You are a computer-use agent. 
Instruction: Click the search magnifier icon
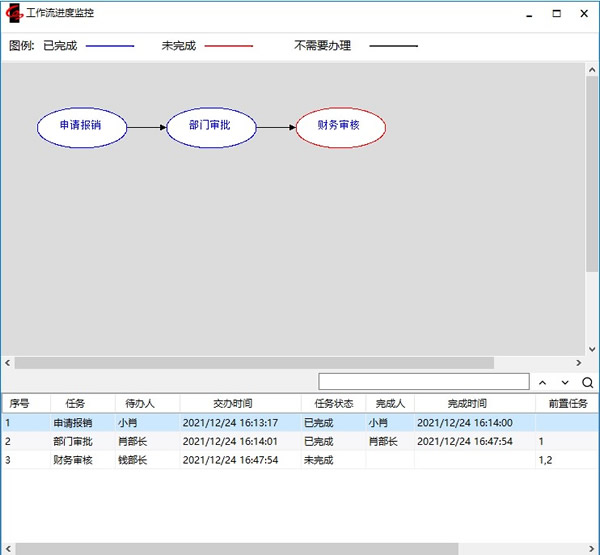coord(588,382)
